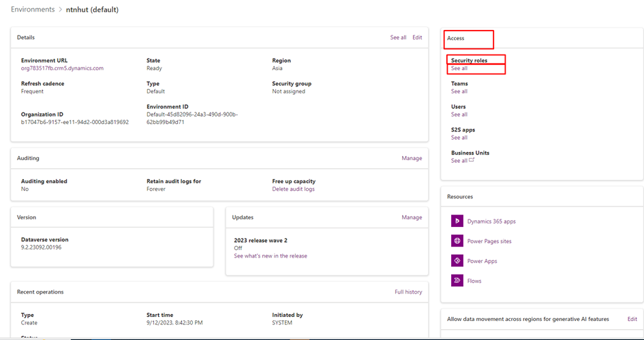Open Power Apps resource link
The width and height of the screenshot is (644, 340).
click(x=482, y=261)
